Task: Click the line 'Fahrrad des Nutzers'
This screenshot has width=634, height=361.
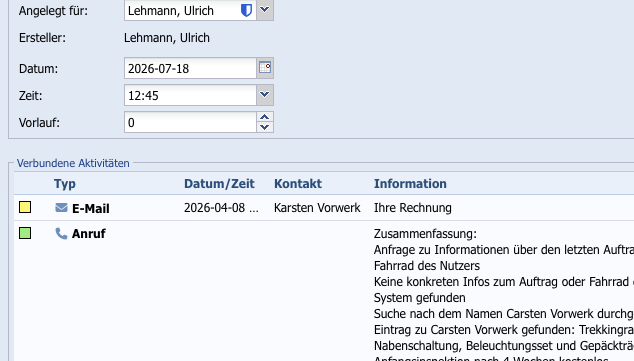Action: click(427, 266)
